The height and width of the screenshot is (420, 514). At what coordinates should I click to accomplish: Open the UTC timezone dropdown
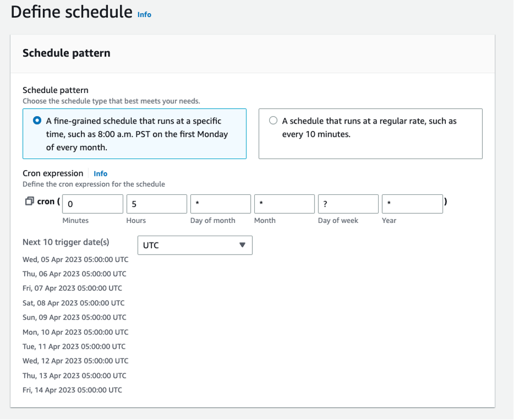tap(195, 245)
